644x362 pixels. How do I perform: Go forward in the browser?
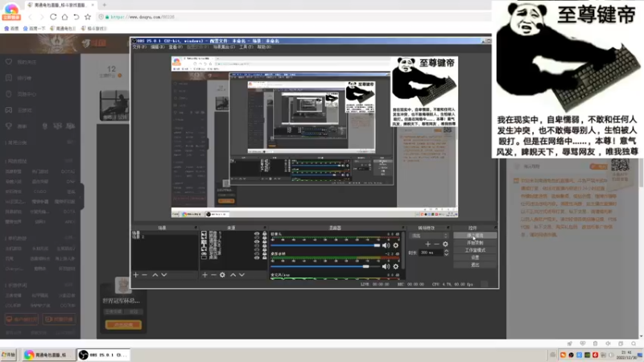point(41,17)
